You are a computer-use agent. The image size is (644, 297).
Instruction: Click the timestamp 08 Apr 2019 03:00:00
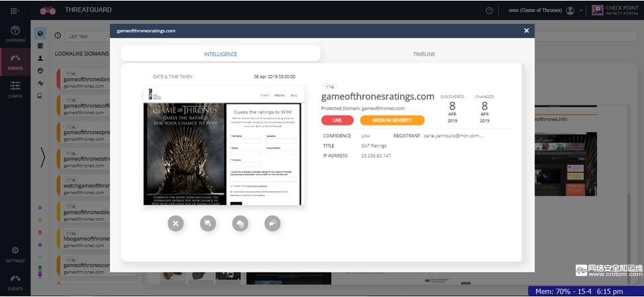coord(274,77)
